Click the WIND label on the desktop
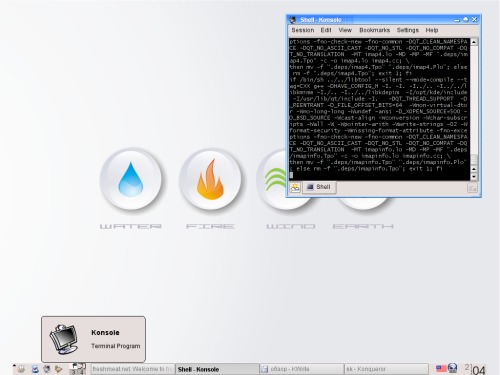The image size is (500, 375). coord(290,227)
